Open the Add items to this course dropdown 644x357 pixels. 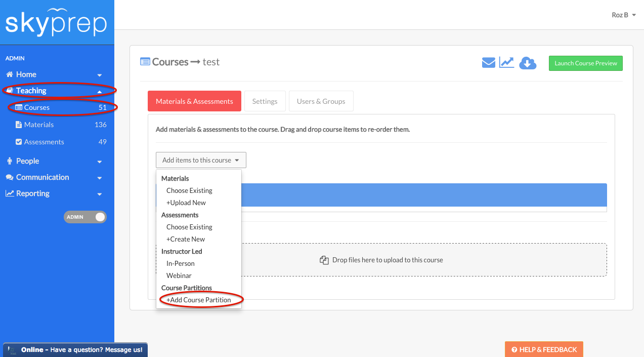pos(201,161)
